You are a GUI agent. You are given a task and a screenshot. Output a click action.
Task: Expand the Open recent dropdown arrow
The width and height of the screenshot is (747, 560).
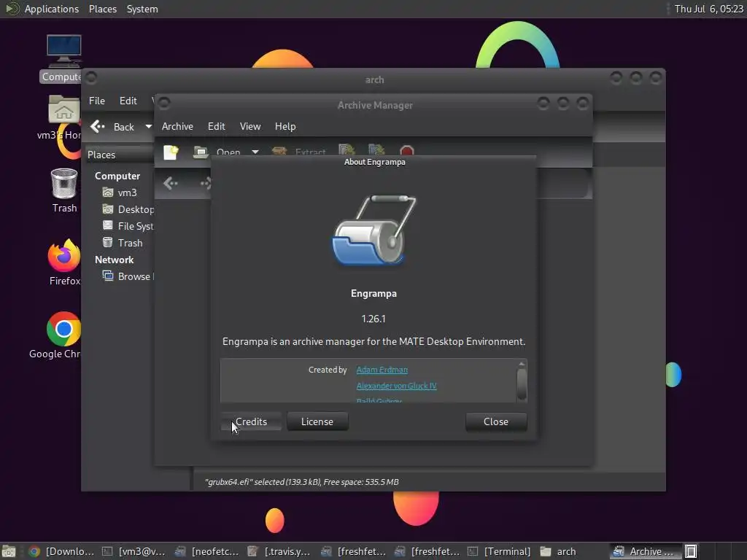point(255,152)
